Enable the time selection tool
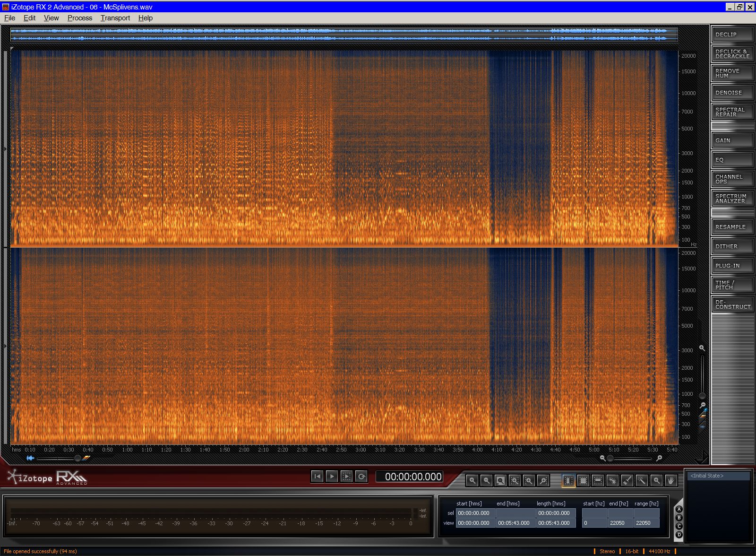This screenshot has width=756, height=556. (x=568, y=480)
